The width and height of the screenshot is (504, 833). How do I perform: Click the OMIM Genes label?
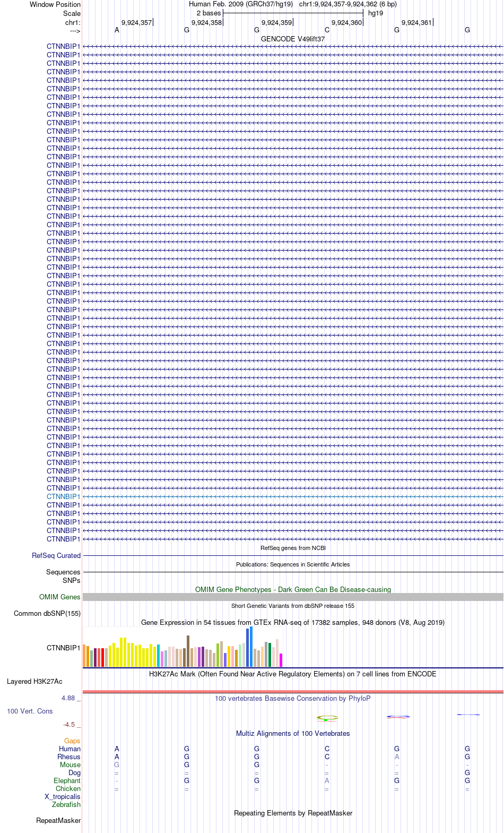(60, 597)
